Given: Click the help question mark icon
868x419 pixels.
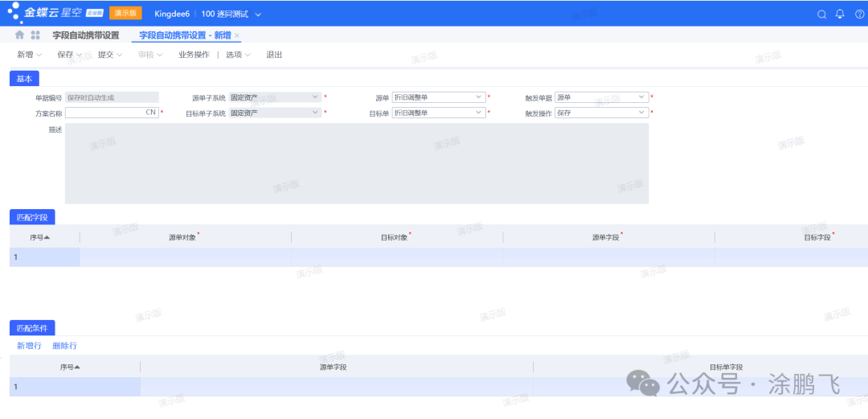Looking at the screenshot, I should point(858,14).
